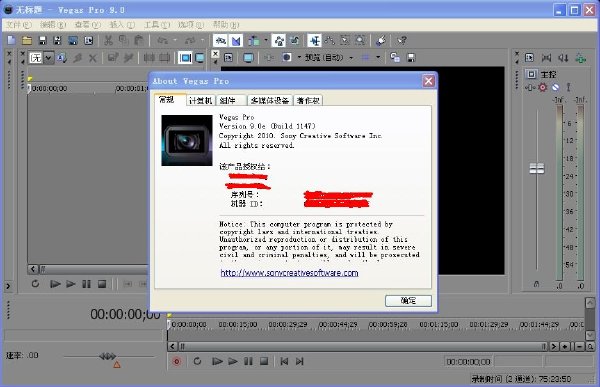Click the Render As icon in main toolbar
Viewport: 600px width, 387px height.
[73, 40]
